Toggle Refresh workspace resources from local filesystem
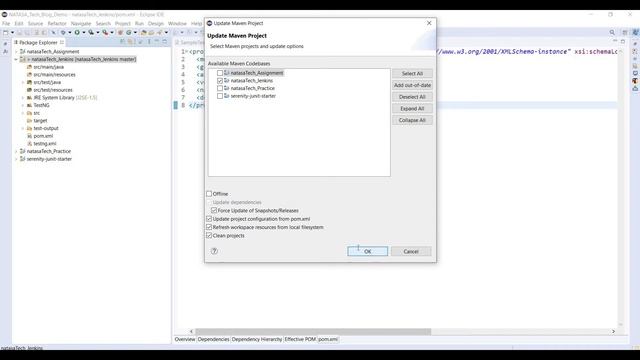This screenshot has width=640, height=360. pos(209,227)
